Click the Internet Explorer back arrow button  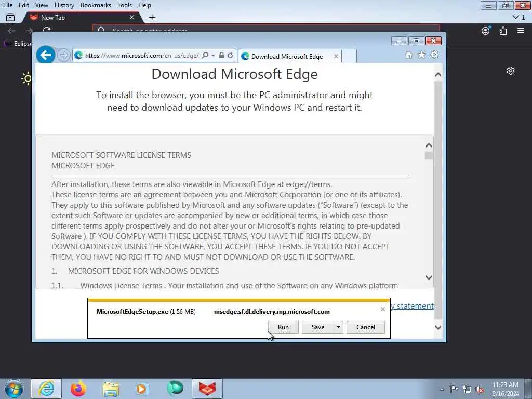(46, 55)
